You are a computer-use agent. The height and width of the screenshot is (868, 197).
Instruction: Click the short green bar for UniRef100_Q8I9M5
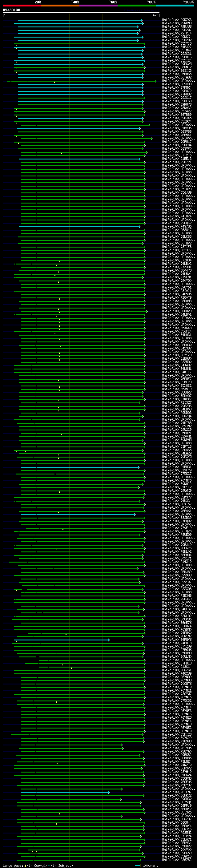tap(71, 748)
